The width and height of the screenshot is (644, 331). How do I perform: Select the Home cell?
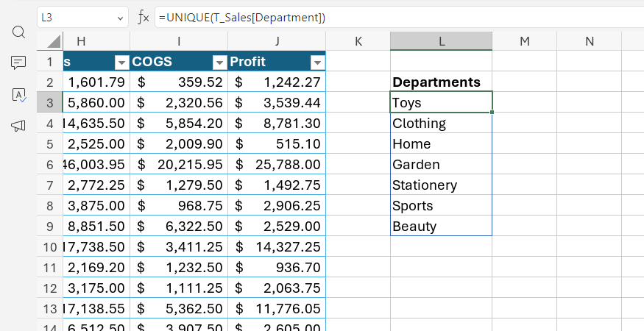(441, 143)
